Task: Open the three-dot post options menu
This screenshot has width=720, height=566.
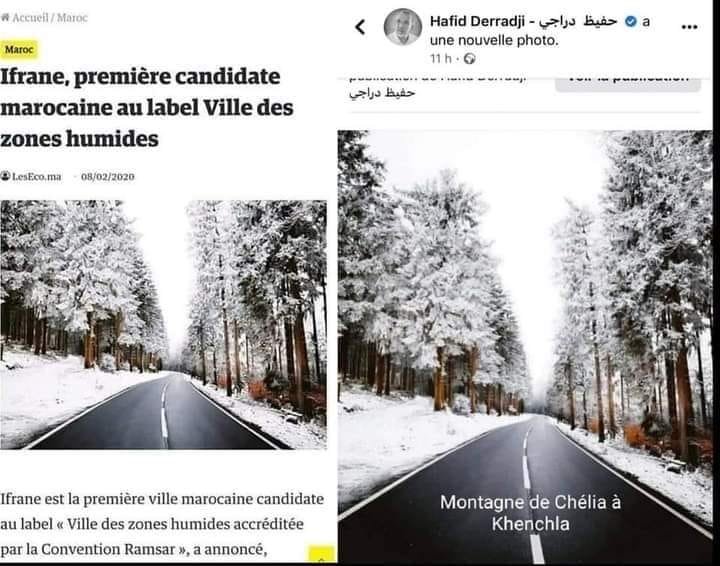Action: pyautogui.click(x=689, y=27)
